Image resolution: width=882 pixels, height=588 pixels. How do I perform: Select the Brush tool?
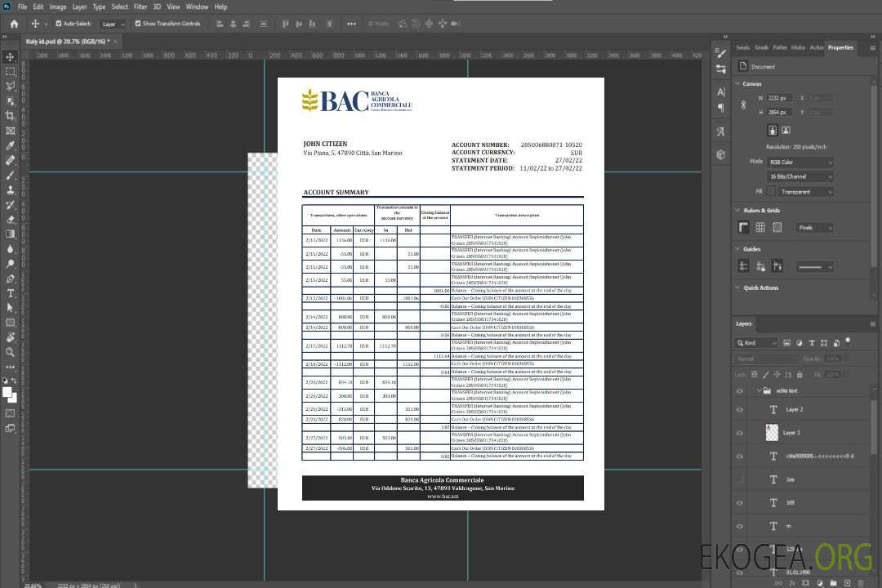click(10, 175)
